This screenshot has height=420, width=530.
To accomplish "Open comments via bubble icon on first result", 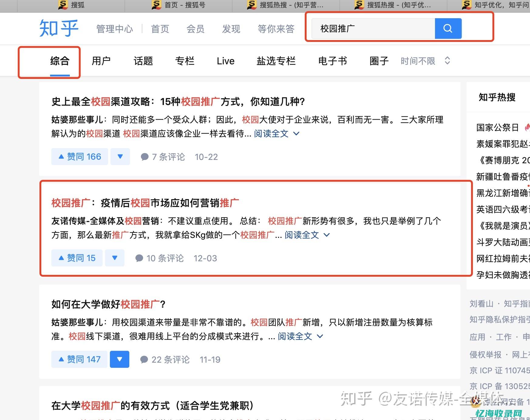I will coord(144,157).
